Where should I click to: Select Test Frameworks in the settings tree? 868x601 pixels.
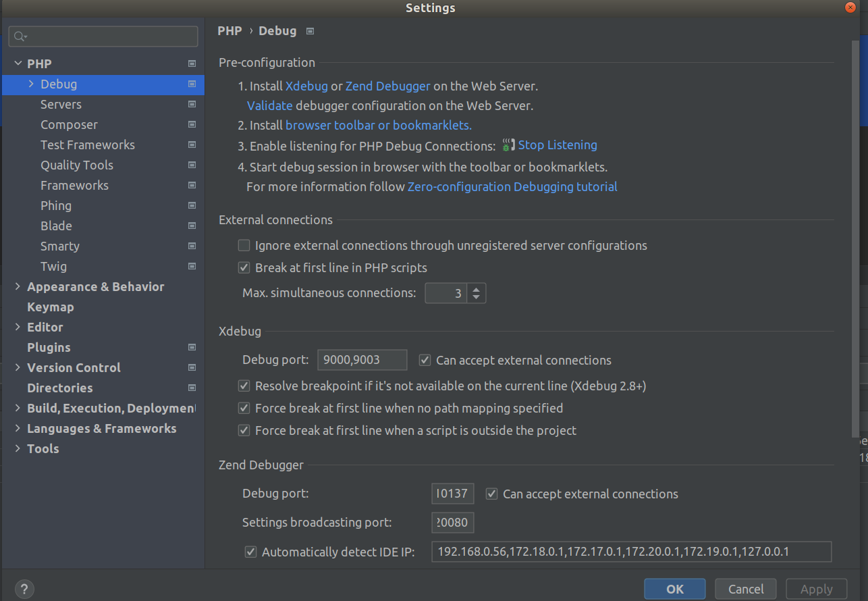(87, 145)
